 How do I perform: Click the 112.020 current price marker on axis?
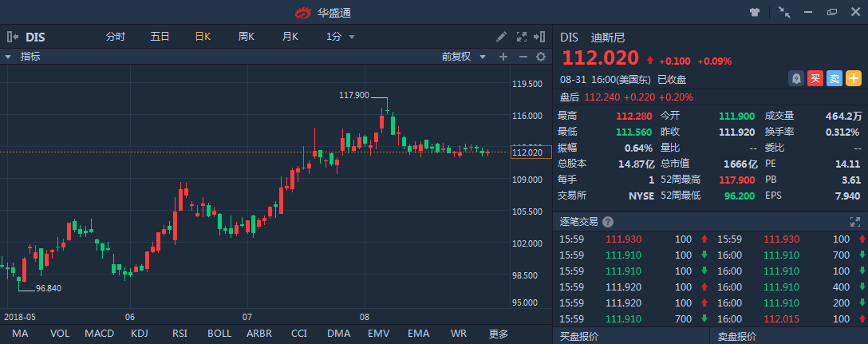[x=531, y=152]
